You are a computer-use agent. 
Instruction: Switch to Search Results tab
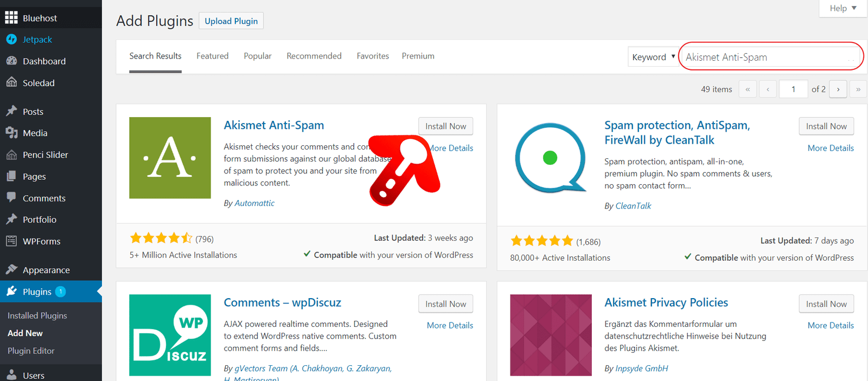[x=155, y=56]
